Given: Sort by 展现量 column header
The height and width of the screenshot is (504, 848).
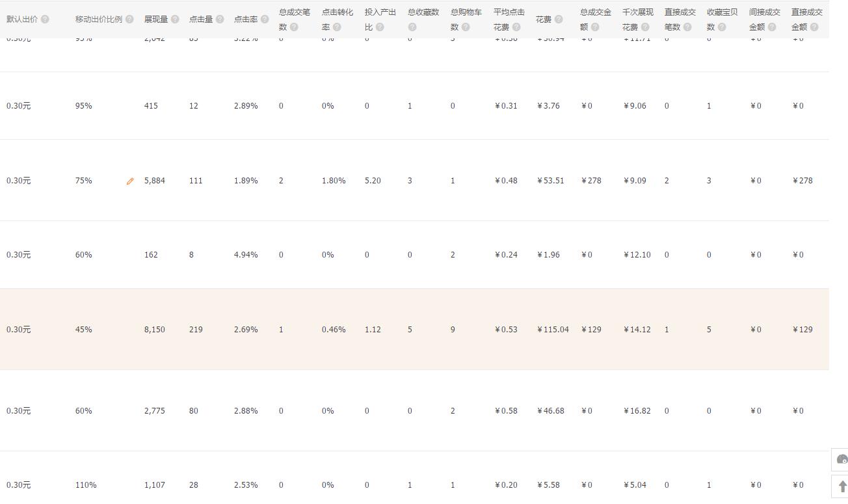Looking at the screenshot, I should click(156, 20).
